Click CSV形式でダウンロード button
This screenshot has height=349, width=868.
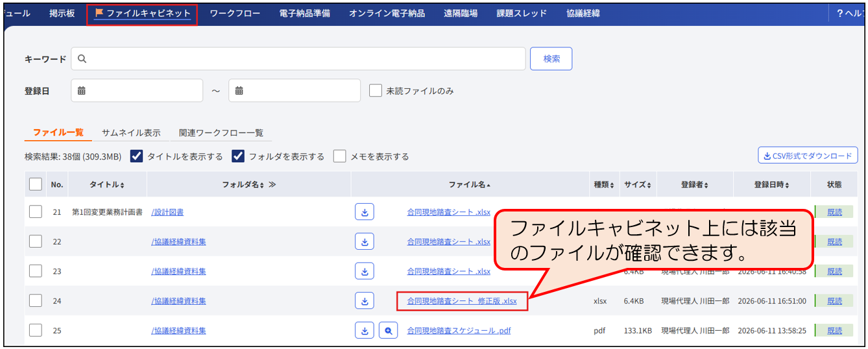pyautogui.click(x=808, y=156)
